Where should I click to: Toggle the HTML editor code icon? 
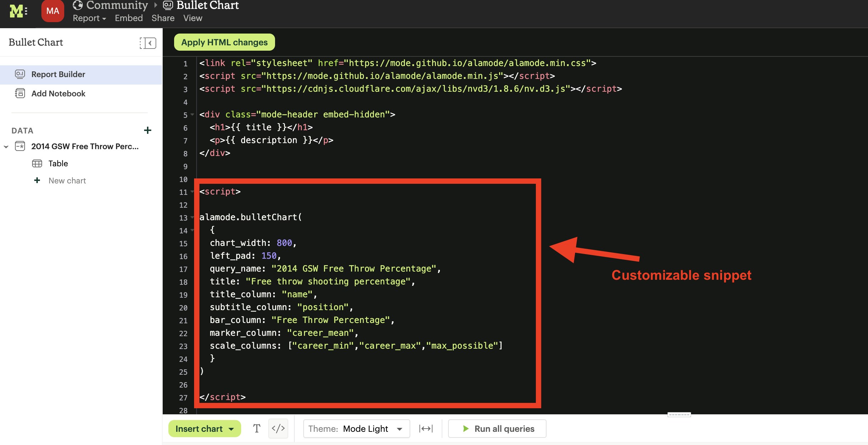pos(278,429)
